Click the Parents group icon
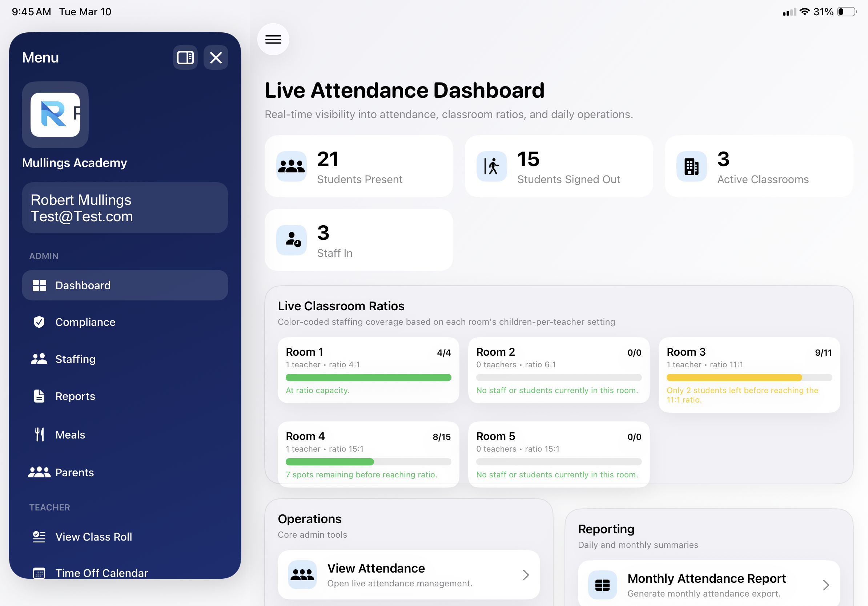This screenshot has width=868, height=606. (x=39, y=472)
